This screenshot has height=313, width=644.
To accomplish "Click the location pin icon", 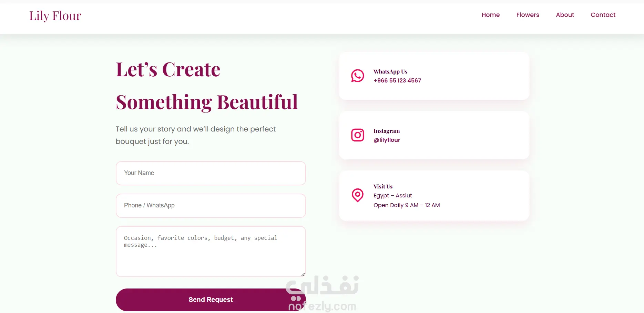I will 357,195.
